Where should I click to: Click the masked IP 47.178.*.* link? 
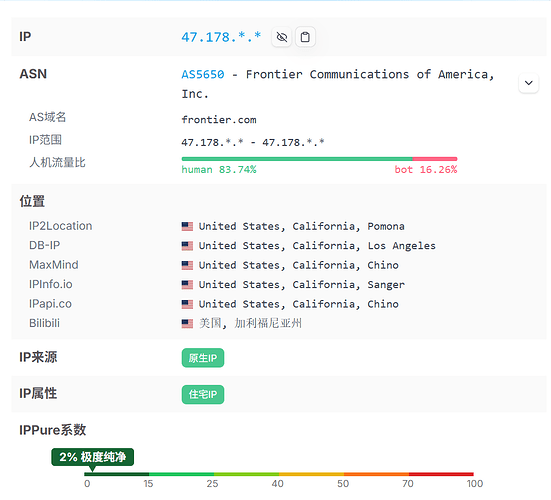[221, 37]
